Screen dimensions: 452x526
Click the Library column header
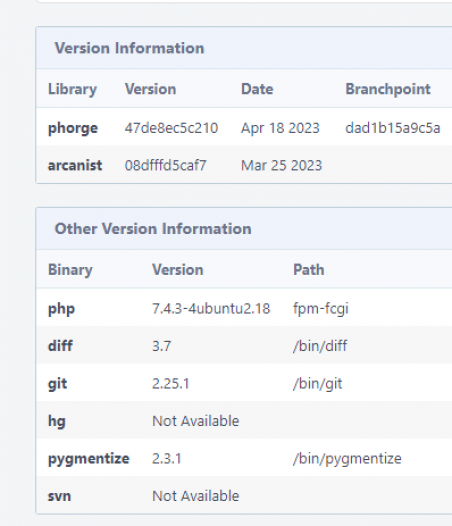pyautogui.click(x=72, y=89)
